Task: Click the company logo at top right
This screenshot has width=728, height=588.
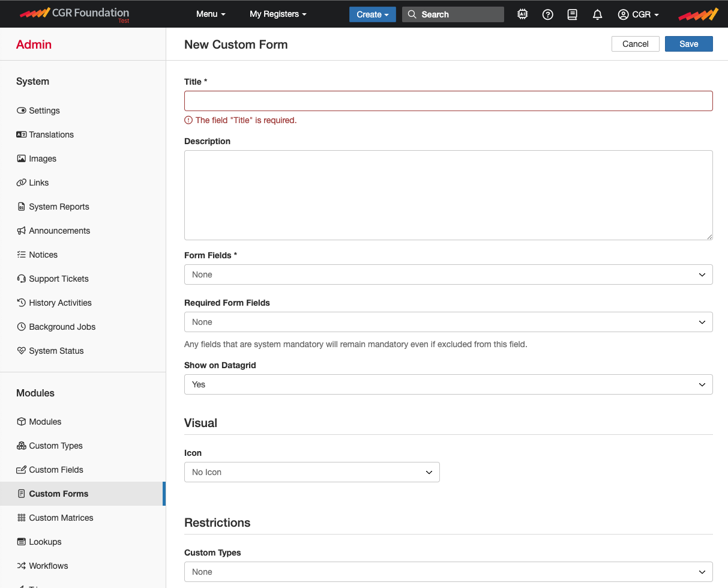Action: point(698,14)
